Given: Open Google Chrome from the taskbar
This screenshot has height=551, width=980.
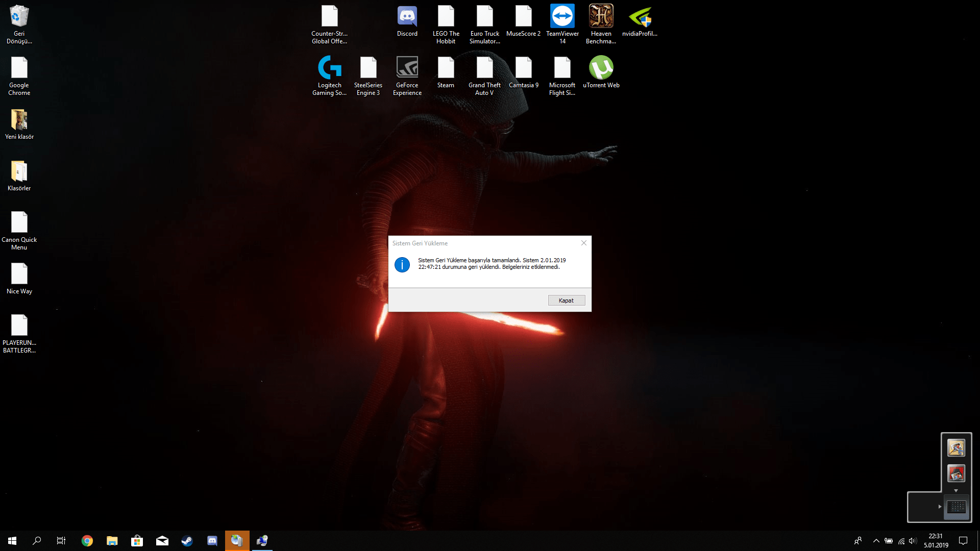Looking at the screenshot, I should [87, 541].
